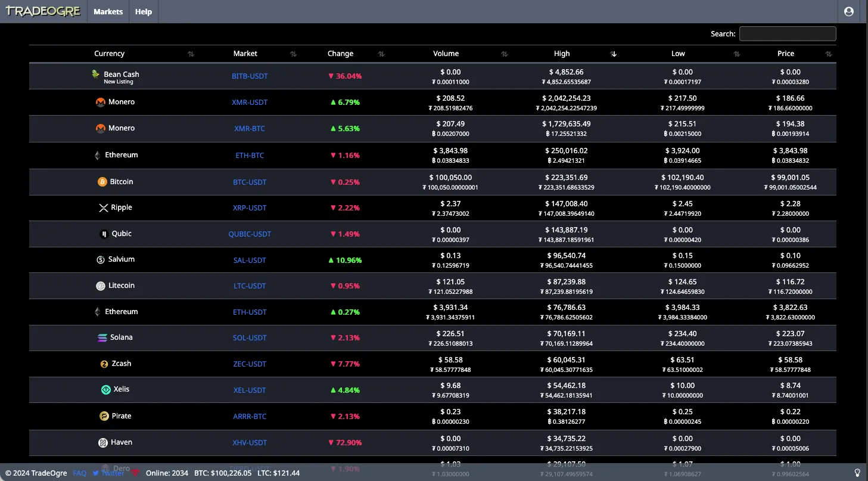Toggle the lightbulb theme icon
Image resolution: width=868 pixels, height=481 pixels.
point(857,473)
